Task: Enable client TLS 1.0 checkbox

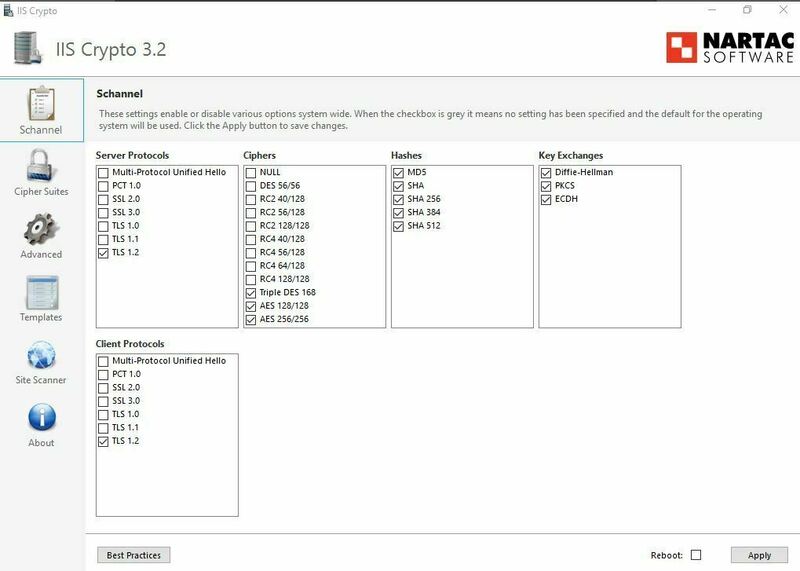Action: coord(103,414)
